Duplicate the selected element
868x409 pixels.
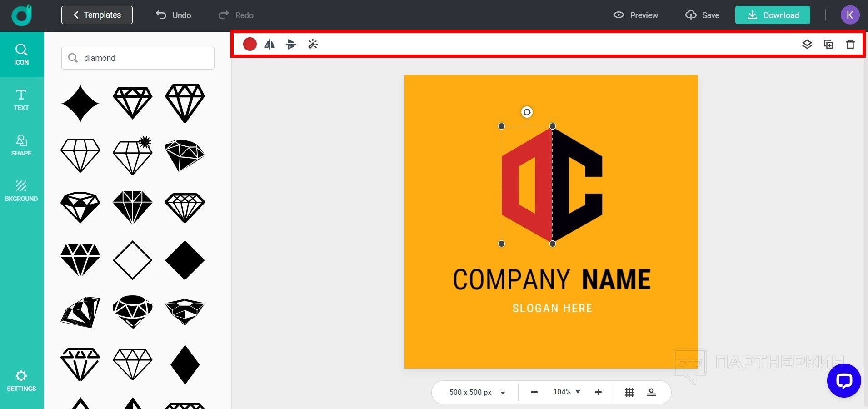(828, 44)
